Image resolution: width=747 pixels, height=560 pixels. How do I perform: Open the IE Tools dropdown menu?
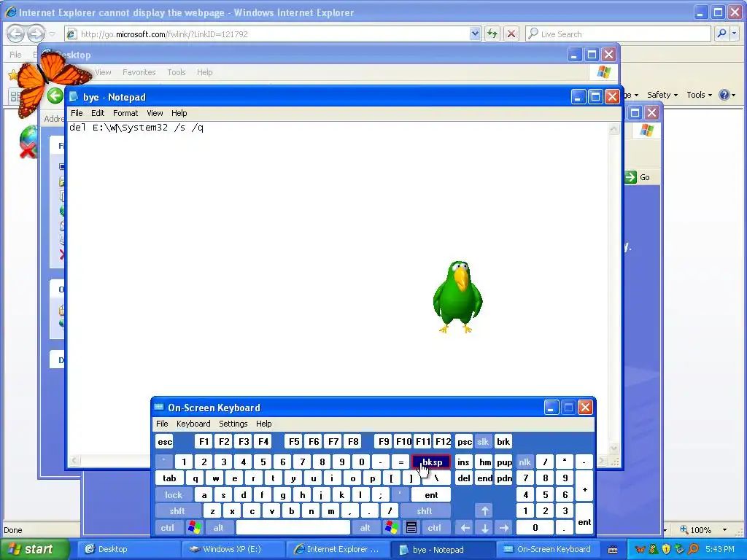(699, 95)
